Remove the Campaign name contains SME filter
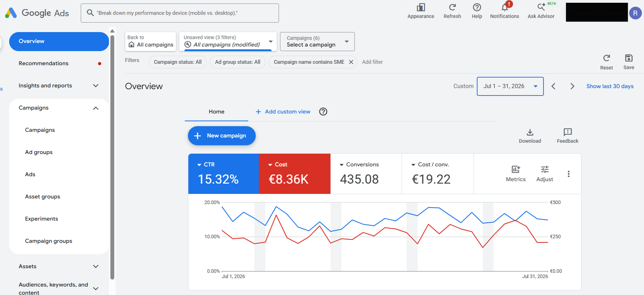Viewport: 644px width, 295px height. pyautogui.click(x=351, y=62)
